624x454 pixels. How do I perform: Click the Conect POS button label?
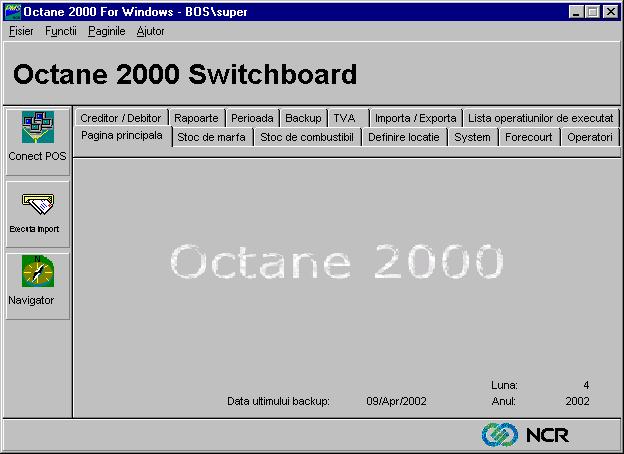(37, 156)
